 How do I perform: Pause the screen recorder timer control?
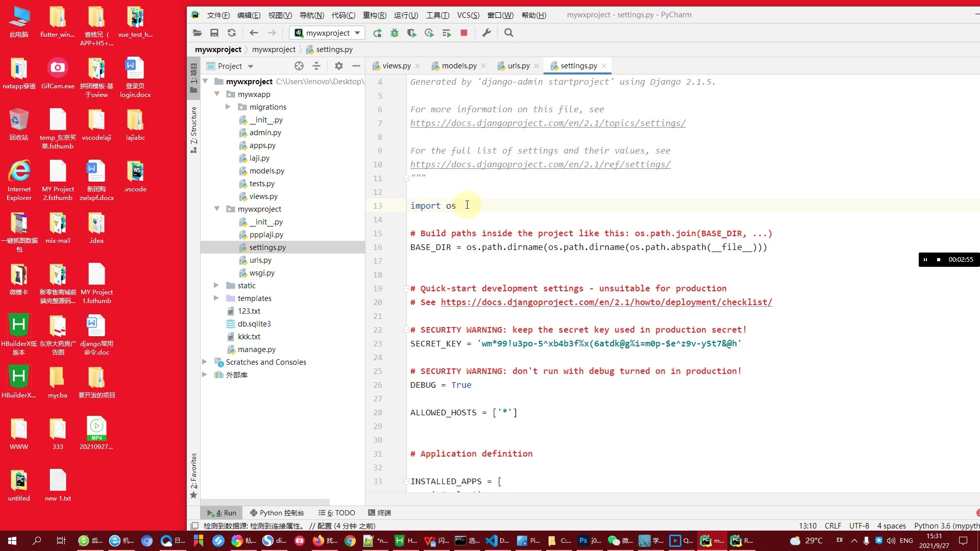(925, 260)
